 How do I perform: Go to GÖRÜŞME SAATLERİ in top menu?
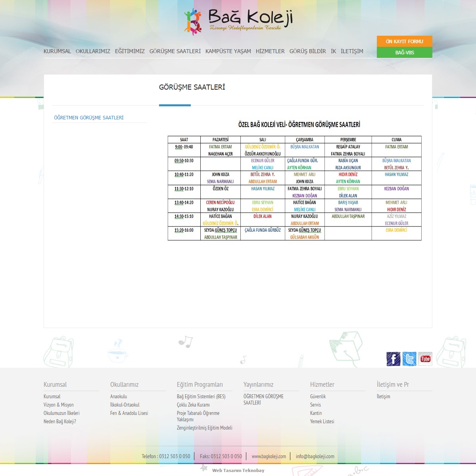pos(175,51)
